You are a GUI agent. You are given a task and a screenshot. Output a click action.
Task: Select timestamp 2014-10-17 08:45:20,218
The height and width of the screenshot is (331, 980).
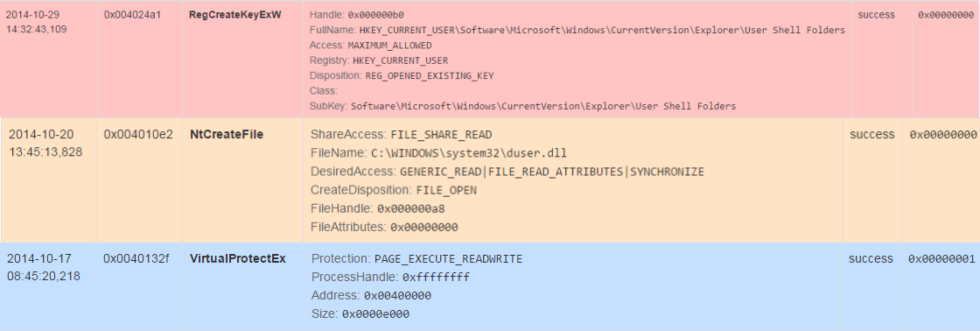(x=44, y=265)
